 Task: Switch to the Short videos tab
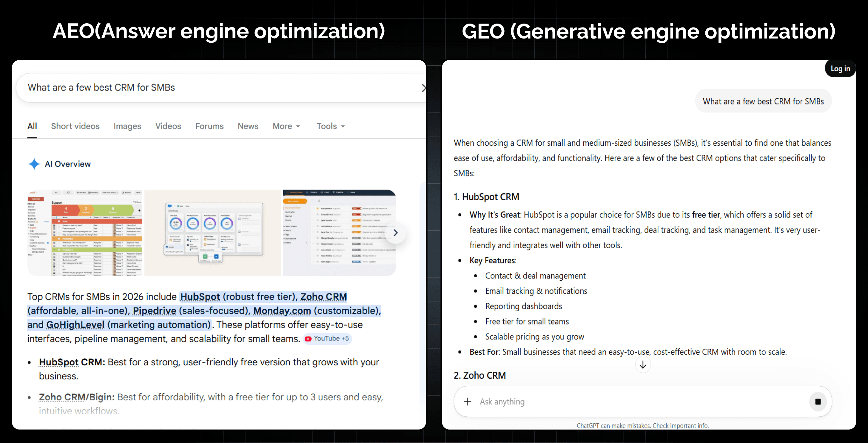click(75, 126)
